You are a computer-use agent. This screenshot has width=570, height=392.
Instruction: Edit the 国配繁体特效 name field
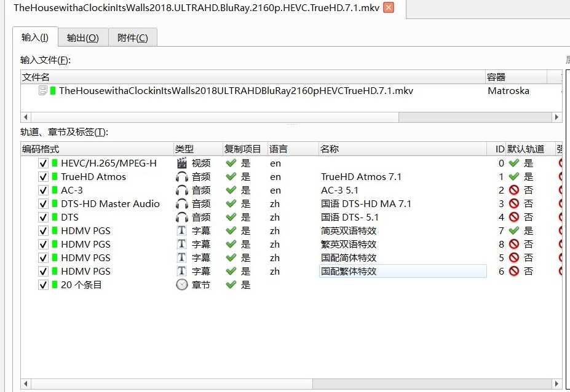[402, 271]
